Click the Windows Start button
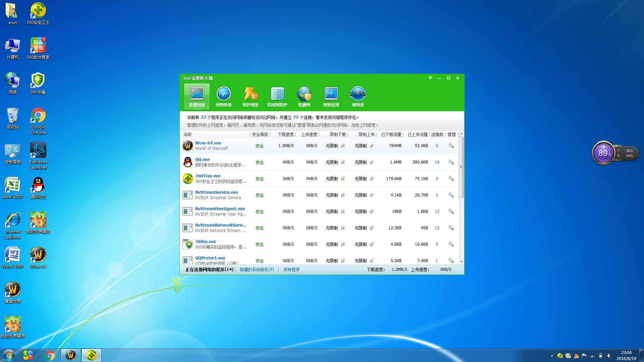The width and height of the screenshot is (644, 362). coord(9,355)
